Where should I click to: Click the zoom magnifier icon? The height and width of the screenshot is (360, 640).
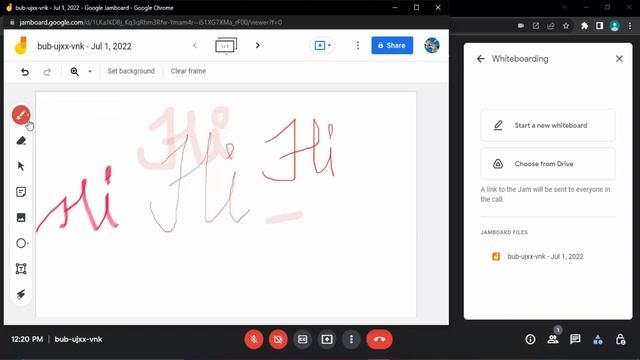(x=75, y=71)
